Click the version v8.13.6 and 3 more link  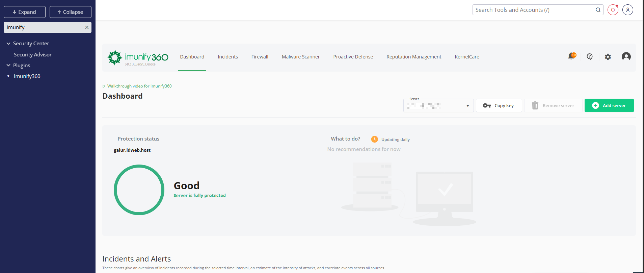click(140, 64)
